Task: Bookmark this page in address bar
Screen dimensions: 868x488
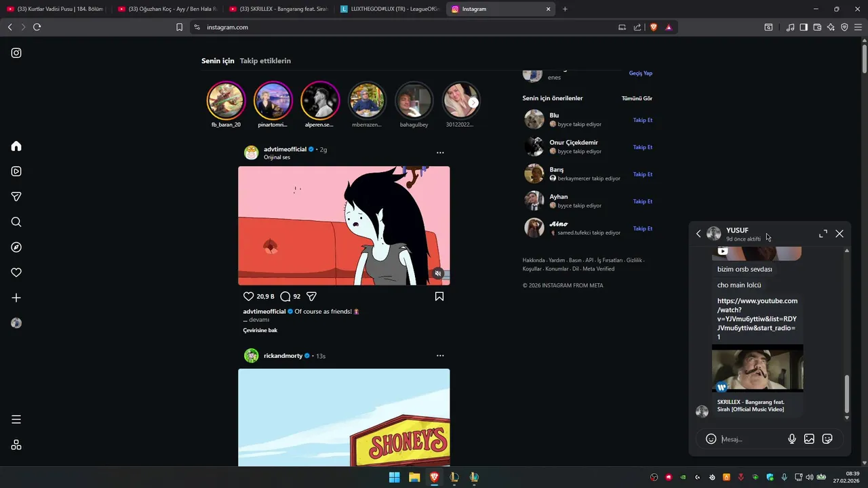Action: pos(179,27)
